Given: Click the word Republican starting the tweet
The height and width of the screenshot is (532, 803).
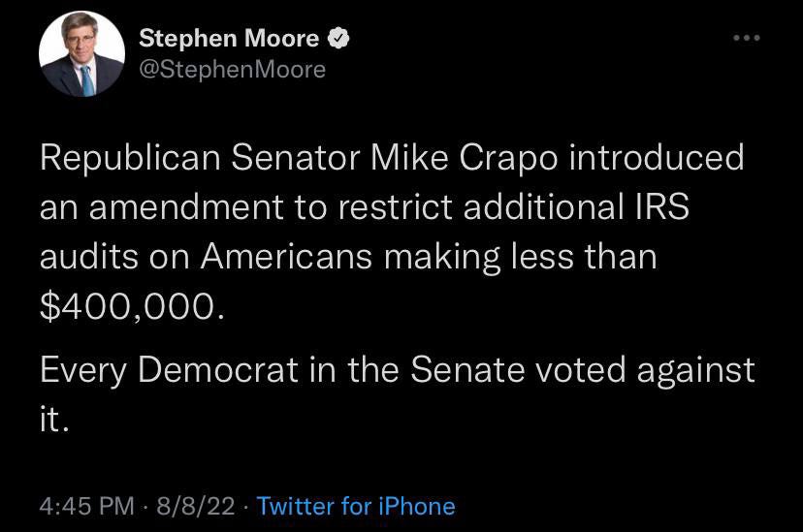Looking at the screenshot, I should pos(130,158).
